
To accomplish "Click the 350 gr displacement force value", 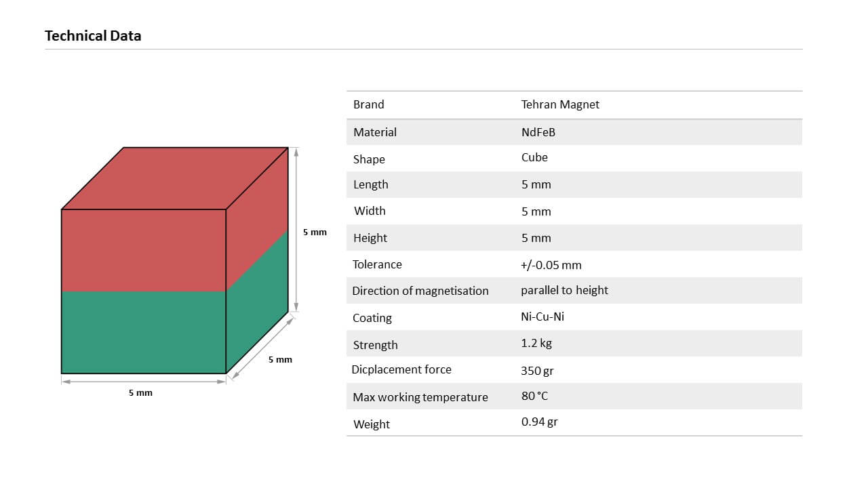I will 538,371.
